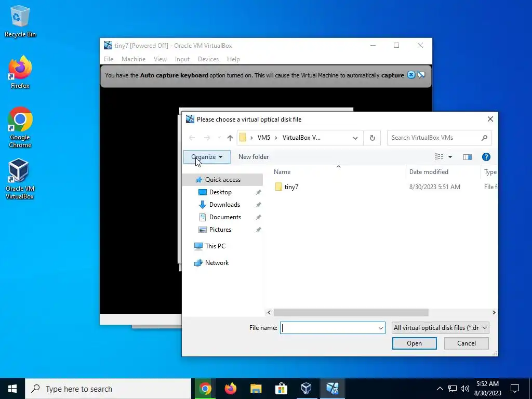Open the Google Chrome desktop shortcut
532x399 pixels.
(20, 128)
